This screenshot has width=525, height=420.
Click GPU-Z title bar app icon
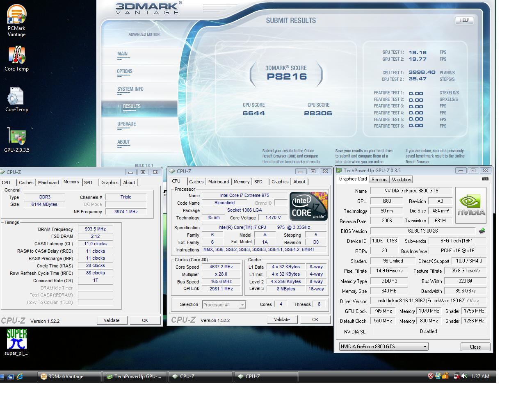[x=339, y=170]
